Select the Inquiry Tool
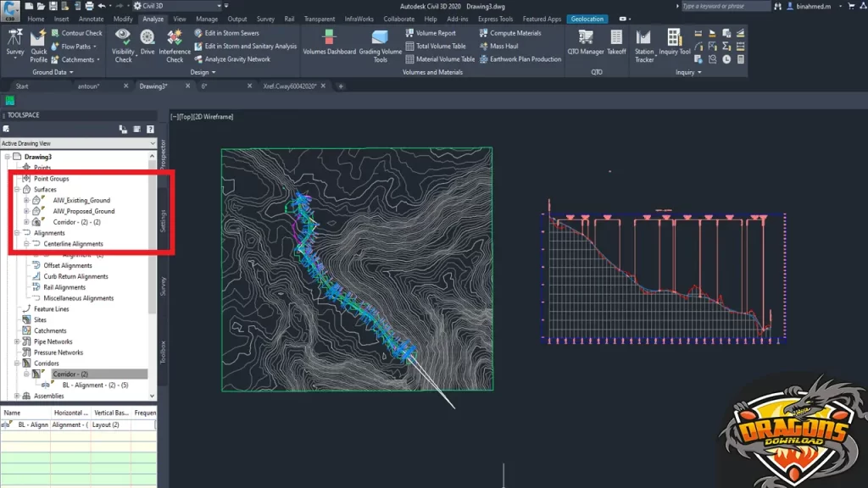Viewport: 868px width, 488px height. point(674,38)
